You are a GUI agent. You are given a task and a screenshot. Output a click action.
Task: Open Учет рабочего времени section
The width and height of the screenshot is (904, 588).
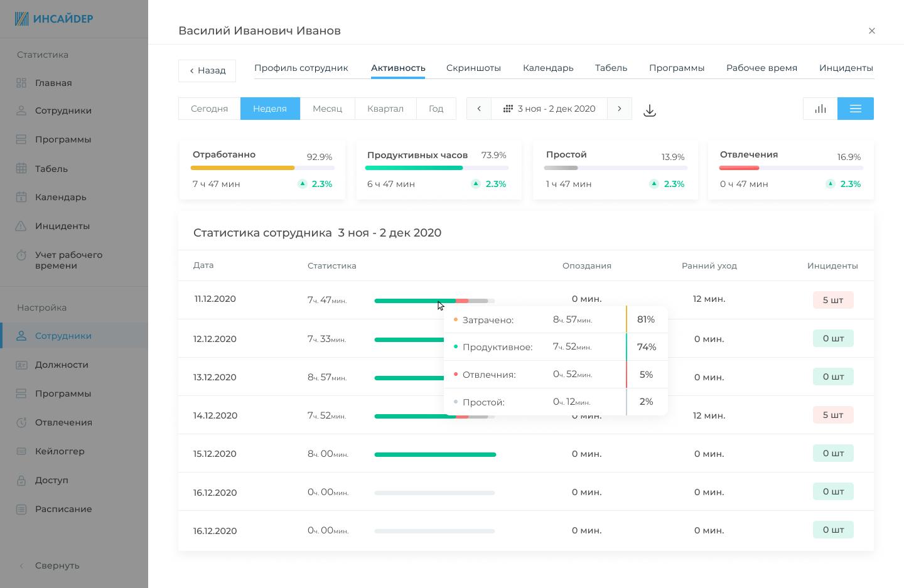pos(68,260)
